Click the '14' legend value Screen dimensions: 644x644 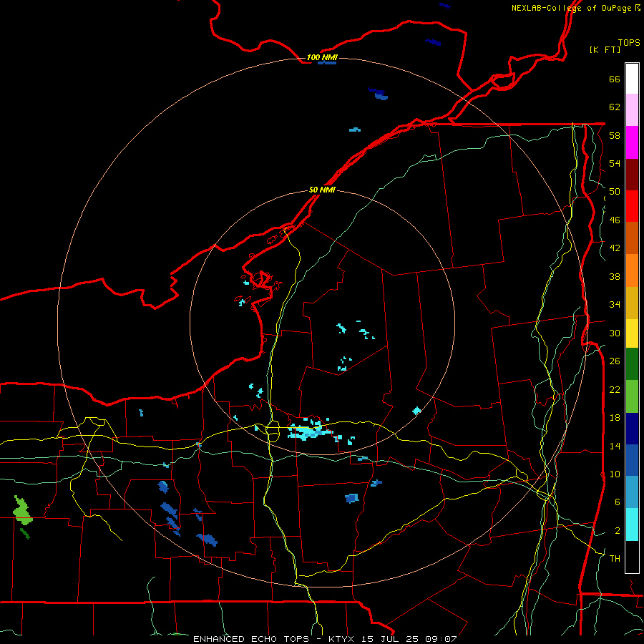615,446
